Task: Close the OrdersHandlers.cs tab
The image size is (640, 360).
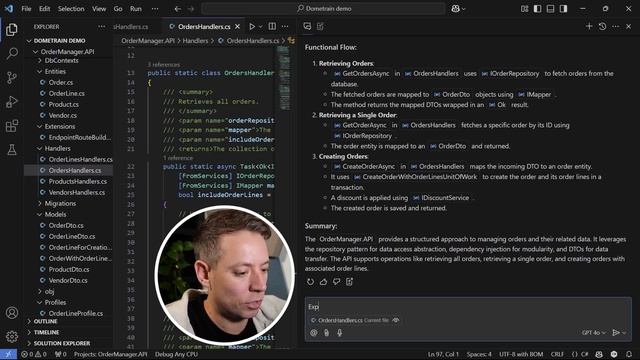Action: 238,27
